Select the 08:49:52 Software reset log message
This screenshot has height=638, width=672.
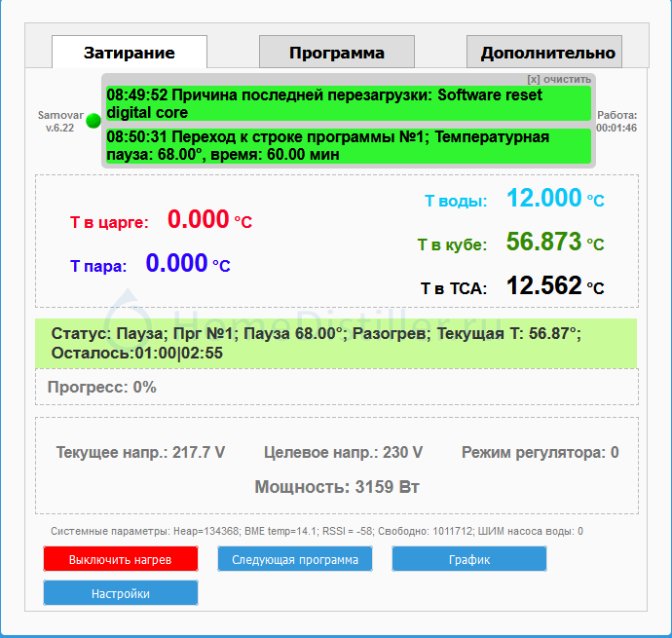click(349, 103)
